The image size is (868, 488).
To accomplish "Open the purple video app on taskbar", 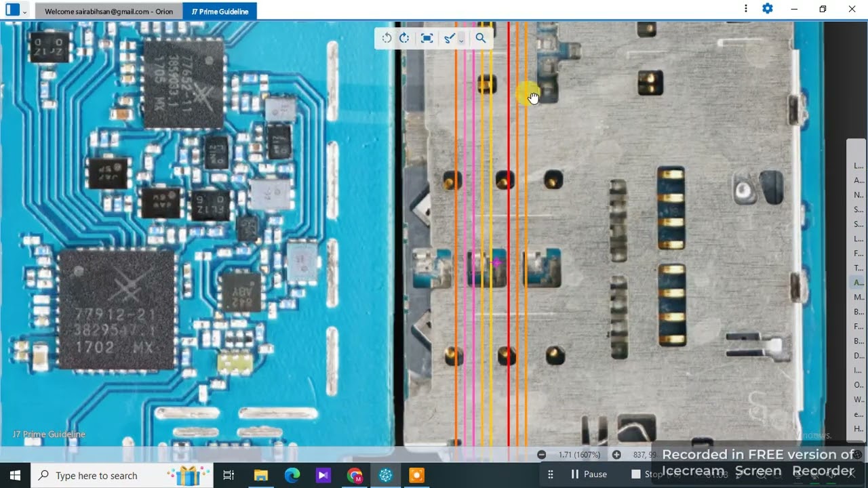I will (323, 475).
